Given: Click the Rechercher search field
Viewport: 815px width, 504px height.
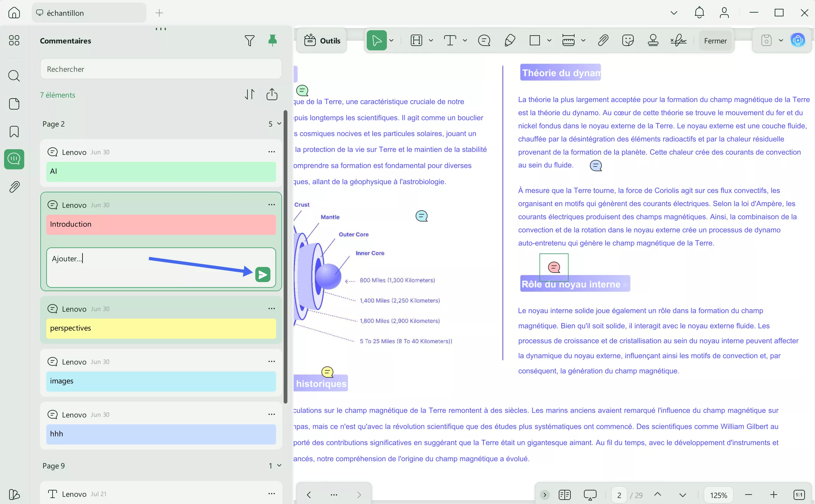Looking at the screenshot, I should [x=161, y=69].
